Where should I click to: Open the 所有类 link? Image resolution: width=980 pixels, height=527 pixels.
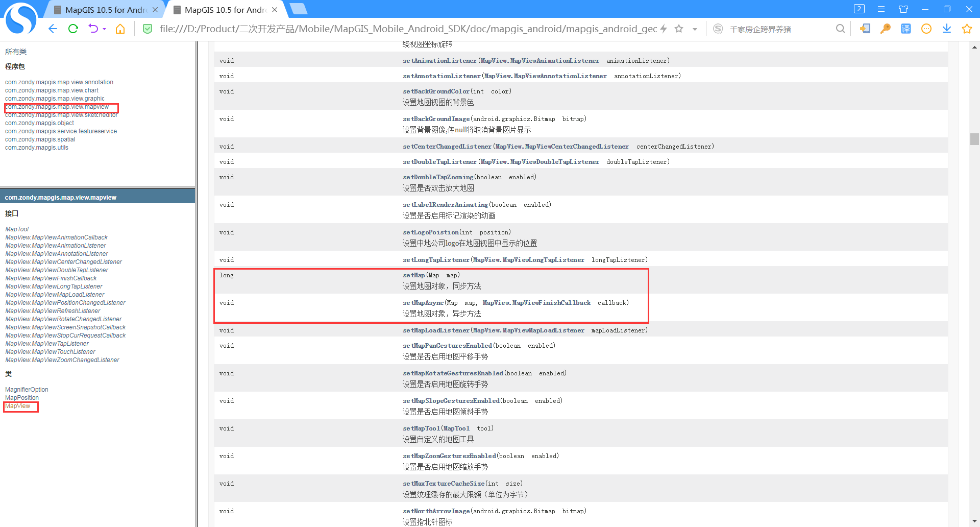(x=16, y=52)
